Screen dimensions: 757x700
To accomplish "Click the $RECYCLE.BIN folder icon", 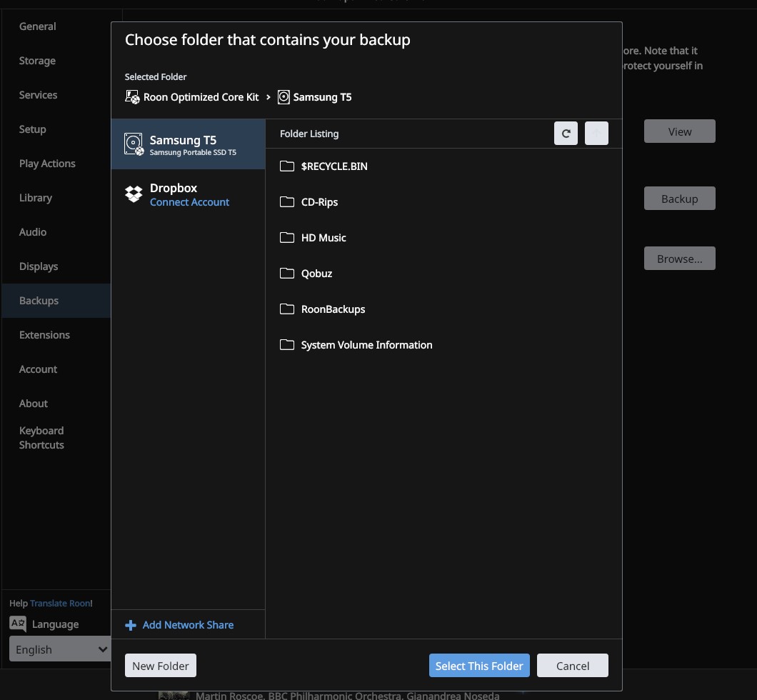I will (x=287, y=166).
